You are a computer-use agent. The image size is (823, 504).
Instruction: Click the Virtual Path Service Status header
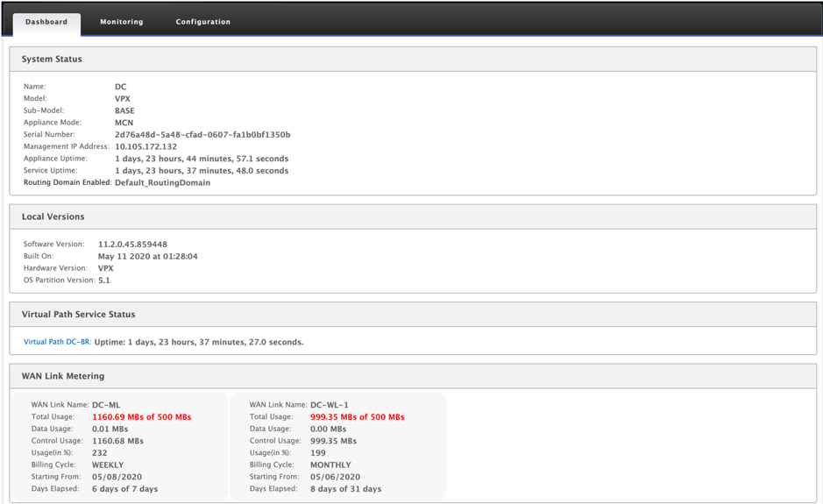[413, 315]
